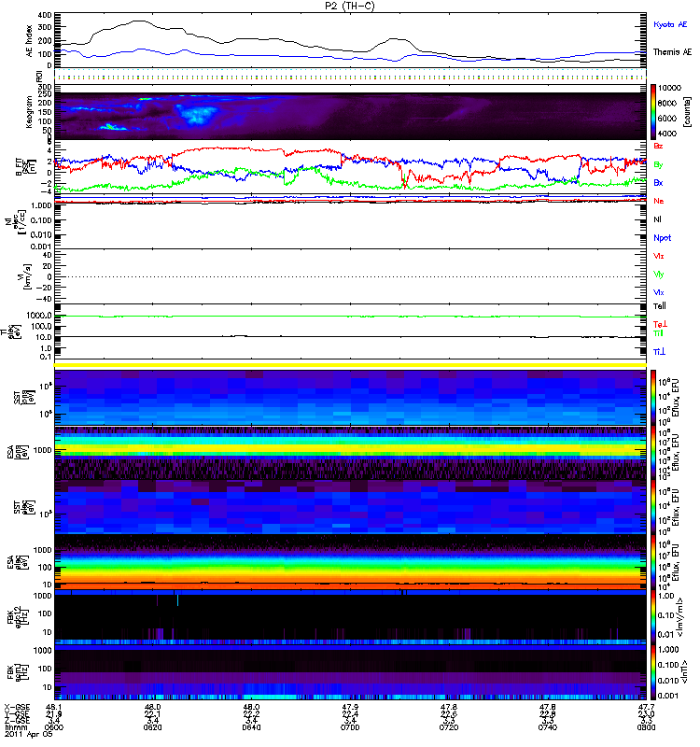This screenshot has width=700, height=747.
Task: Click the green Ti trace near 1000 eV
Action: click(x=350, y=317)
